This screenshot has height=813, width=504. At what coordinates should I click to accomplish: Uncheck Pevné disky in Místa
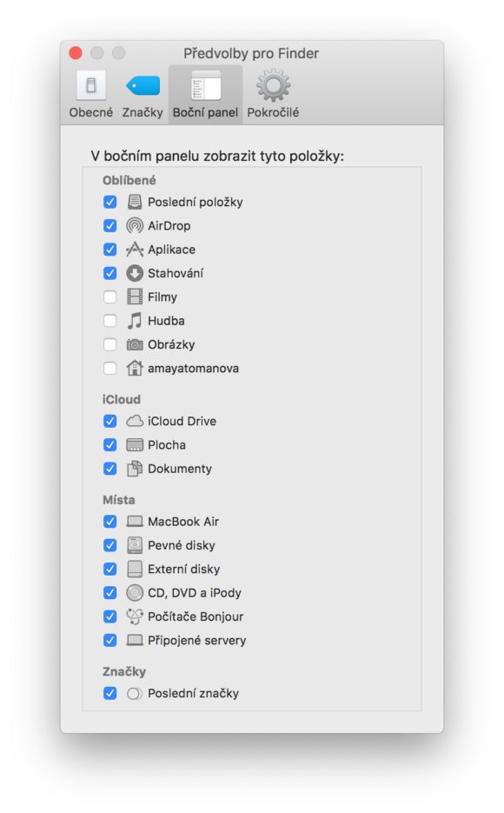[x=110, y=545]
